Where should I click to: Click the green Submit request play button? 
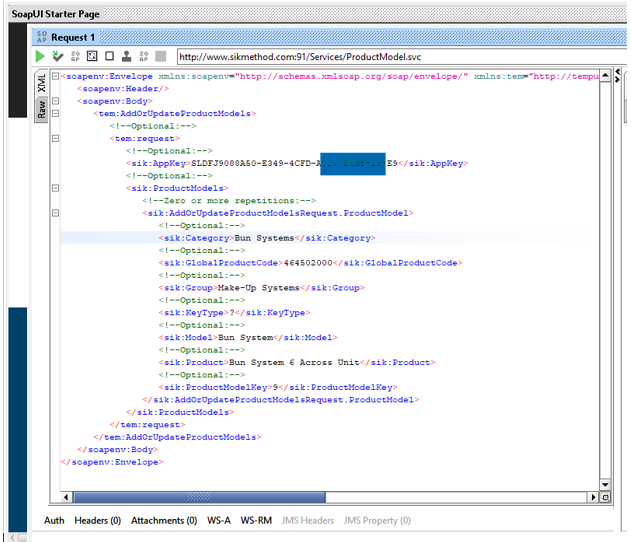click(x=41, y=57)
